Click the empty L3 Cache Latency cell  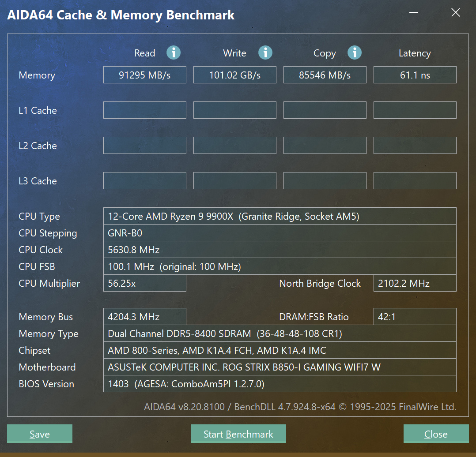pos(415,181)
